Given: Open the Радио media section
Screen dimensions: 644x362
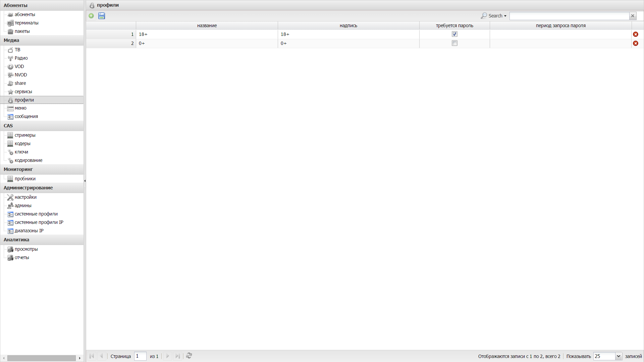Looking at the screenshot, I should (21, 58).
